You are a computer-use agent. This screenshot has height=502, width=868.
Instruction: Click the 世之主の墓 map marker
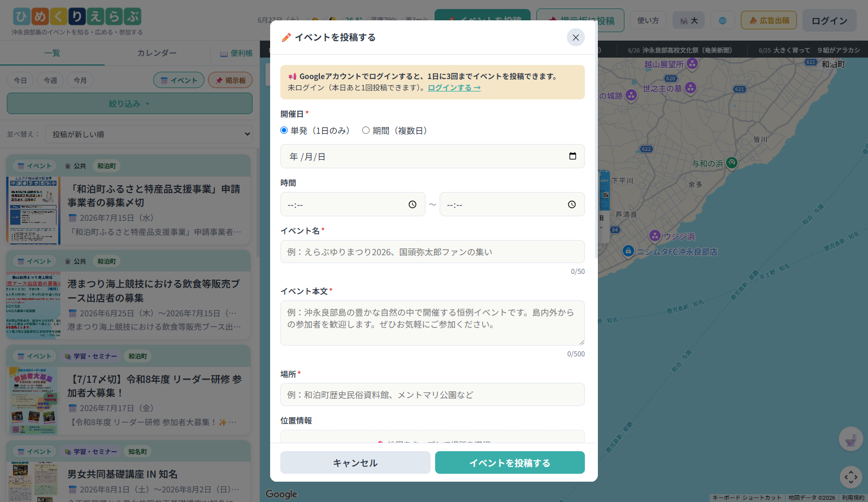coord(690,88)
